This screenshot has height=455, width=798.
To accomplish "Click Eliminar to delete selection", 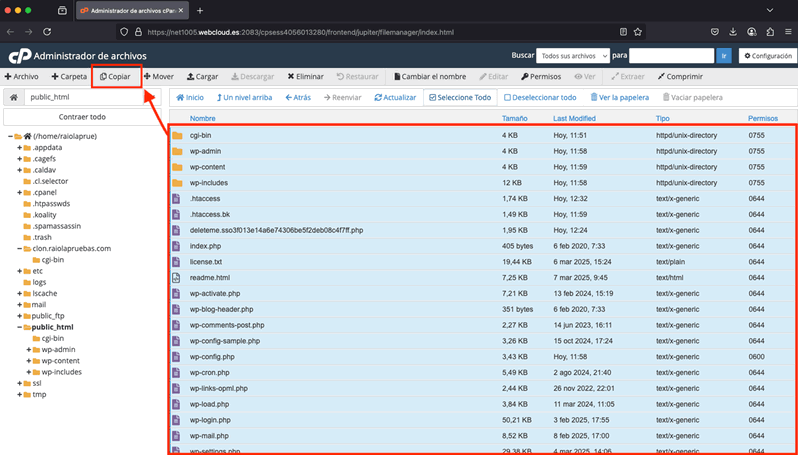I will point(305,77).
